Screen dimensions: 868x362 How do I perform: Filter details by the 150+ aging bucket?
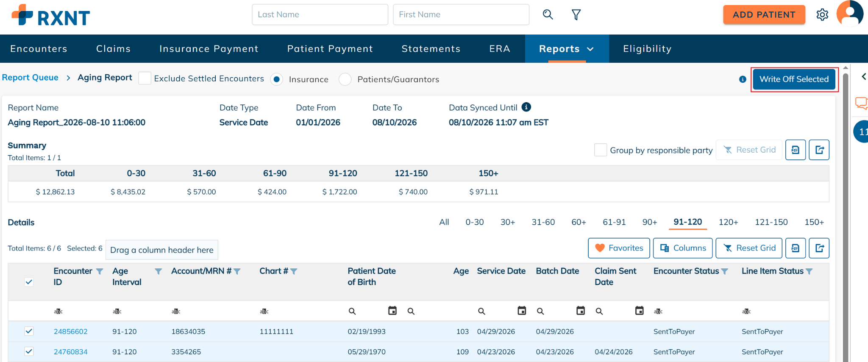pos(814,222)
